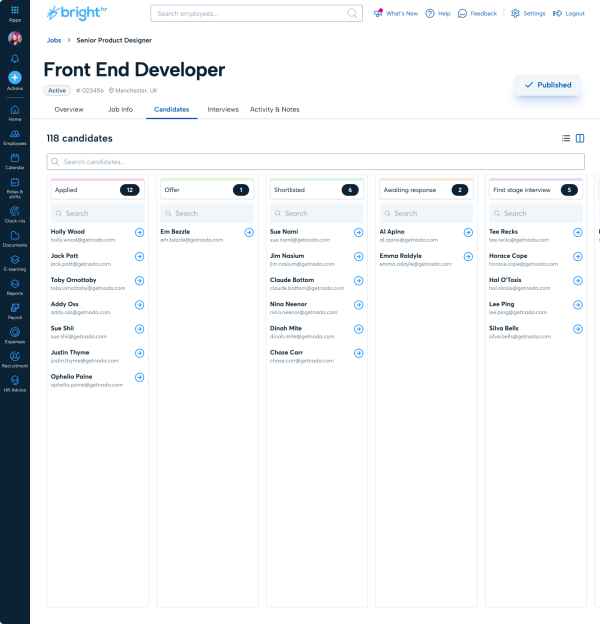Open candidate Nina Neenor

coord(288,304)
